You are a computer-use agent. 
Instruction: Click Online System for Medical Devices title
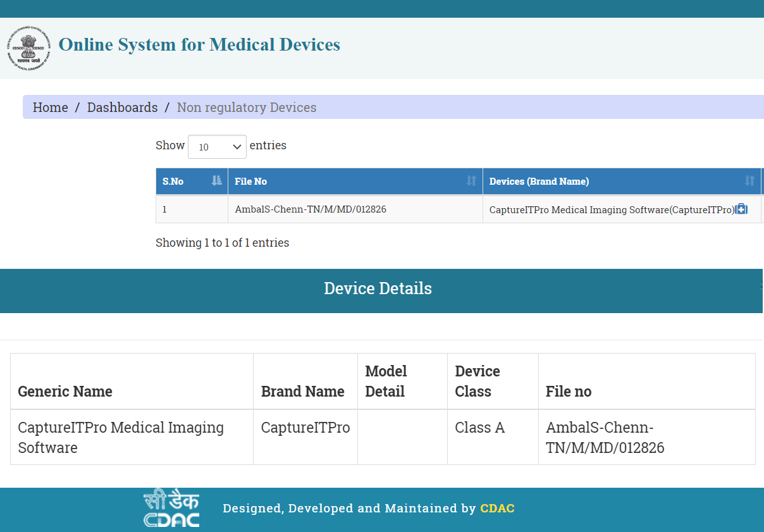pos(199,45)
